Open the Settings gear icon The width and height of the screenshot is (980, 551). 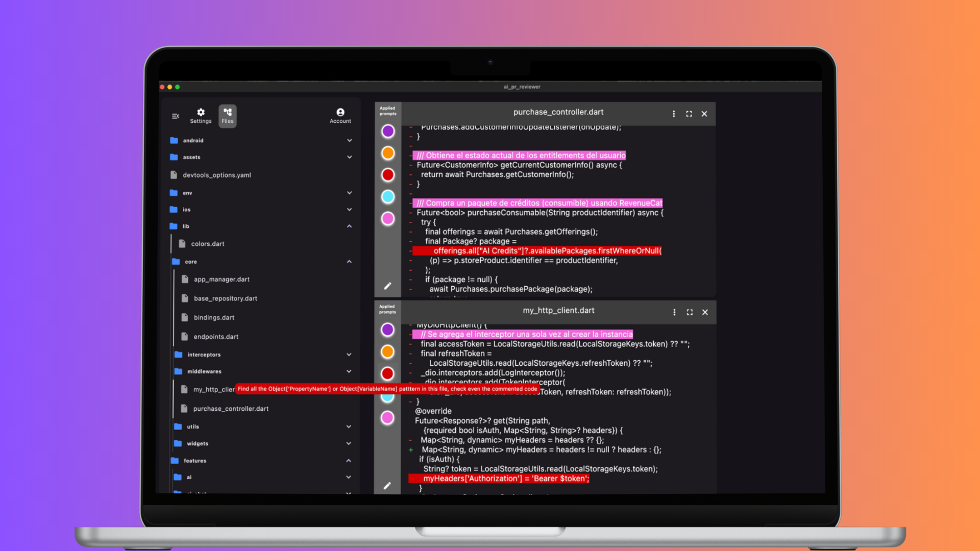(201, 115)
